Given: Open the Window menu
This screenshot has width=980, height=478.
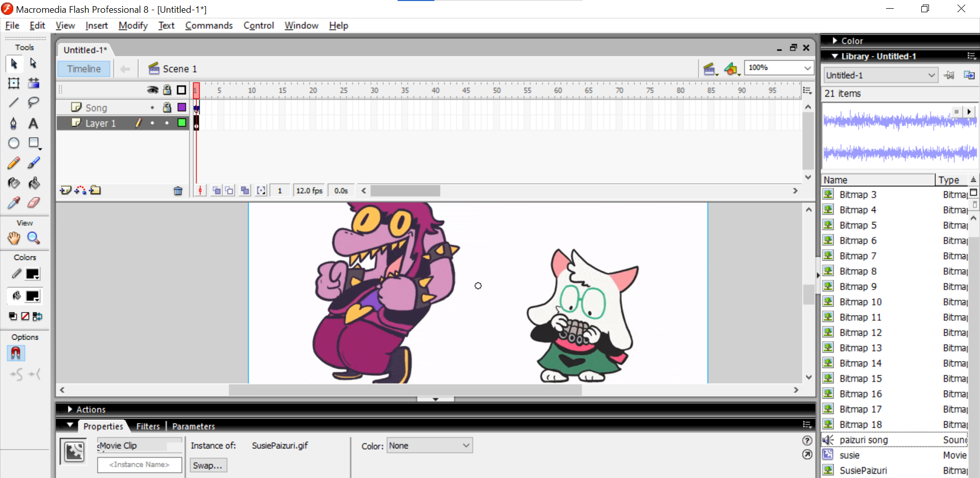Looking at the screenshot, I should pos(301,26).
